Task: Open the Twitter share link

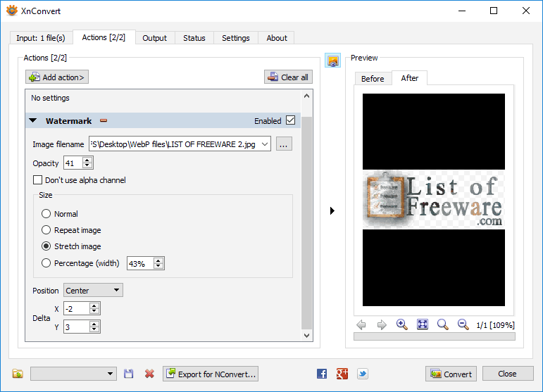Action: click(363, 374)
